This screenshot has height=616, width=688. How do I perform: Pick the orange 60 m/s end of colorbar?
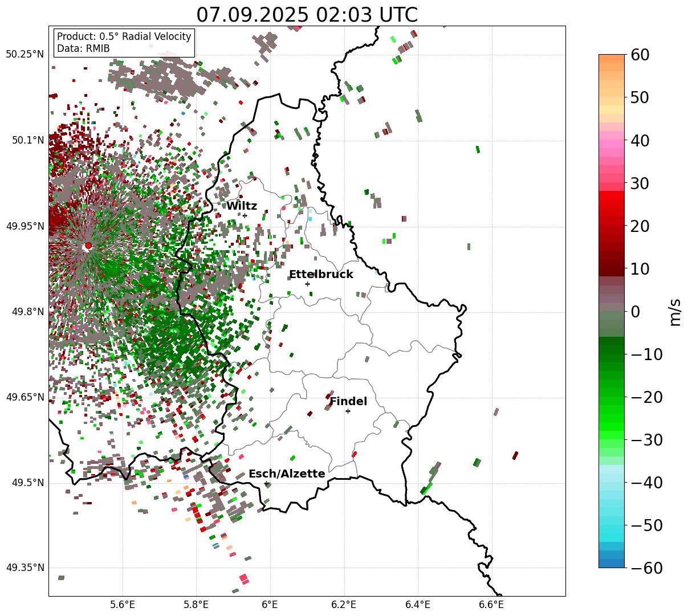(x=612, y=59)
